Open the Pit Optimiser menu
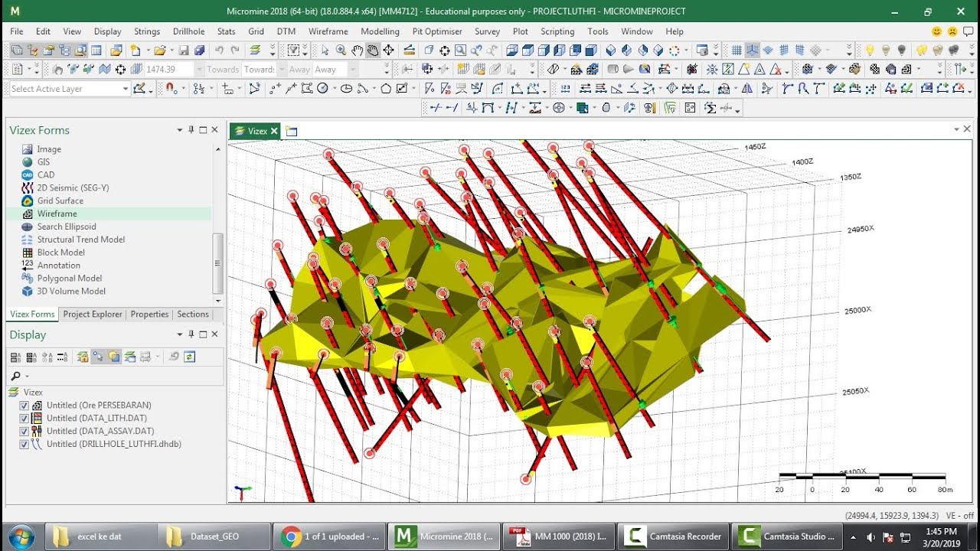 click(437, 31)
